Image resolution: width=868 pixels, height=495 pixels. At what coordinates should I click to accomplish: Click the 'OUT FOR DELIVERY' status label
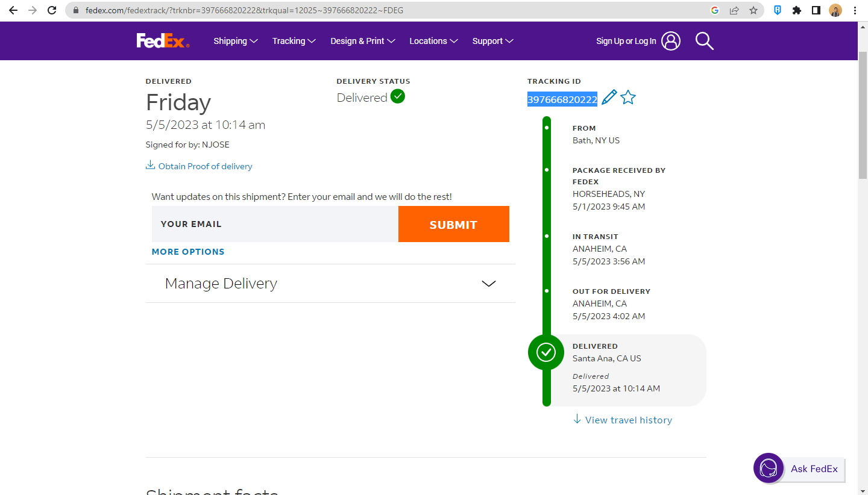612,291
